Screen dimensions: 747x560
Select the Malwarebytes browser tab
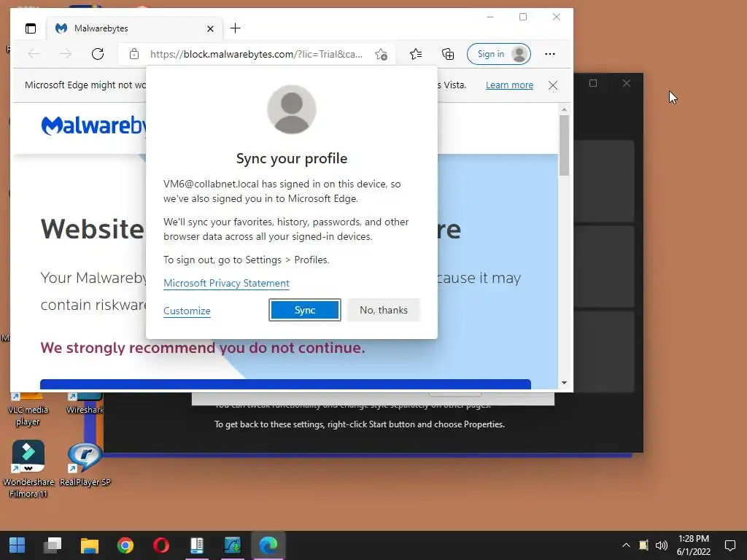pos(133,28)
